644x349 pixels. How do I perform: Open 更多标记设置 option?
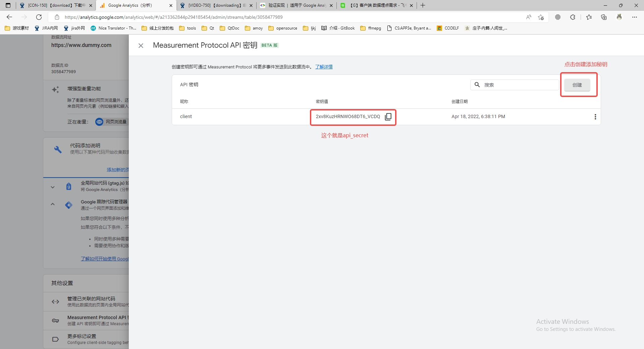[86, 339]
